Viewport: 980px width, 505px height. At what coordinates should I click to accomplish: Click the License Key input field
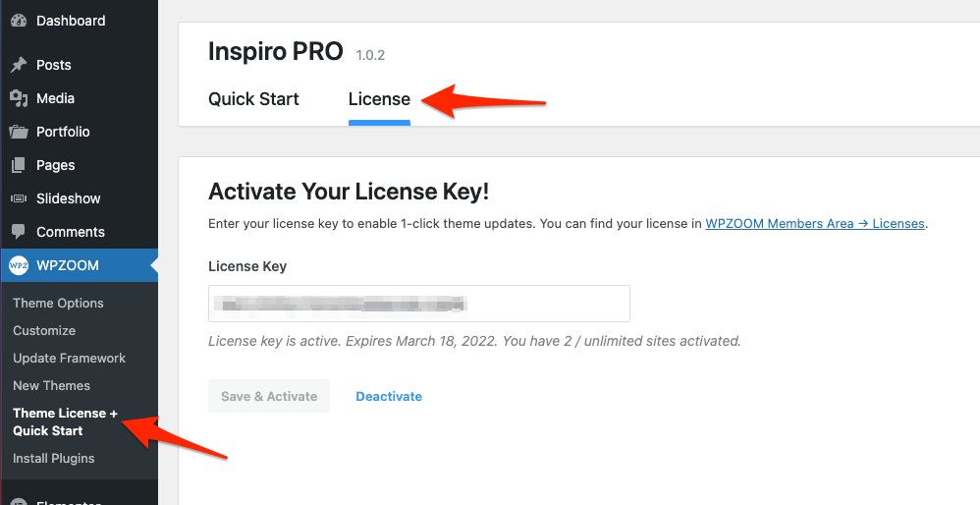[x=418, y=305]
